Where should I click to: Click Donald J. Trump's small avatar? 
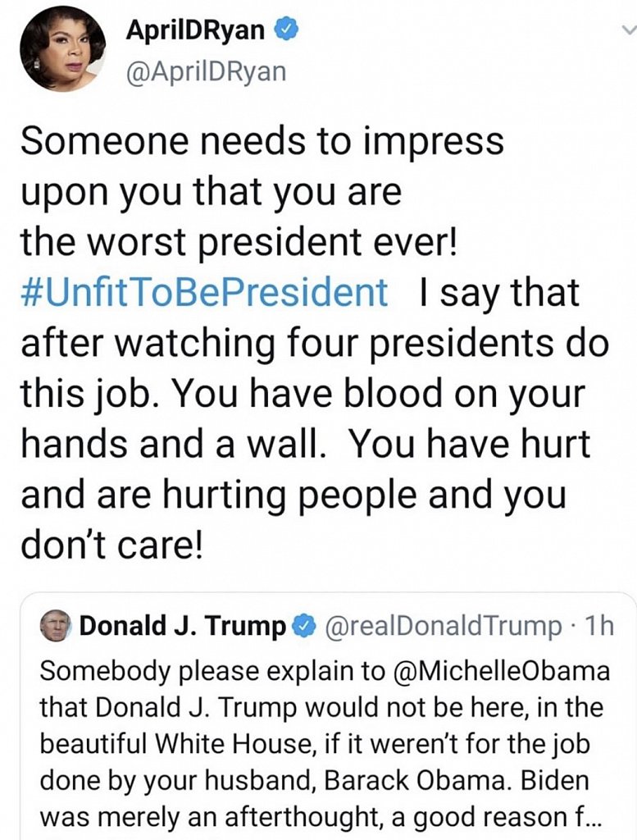(57, 628)
